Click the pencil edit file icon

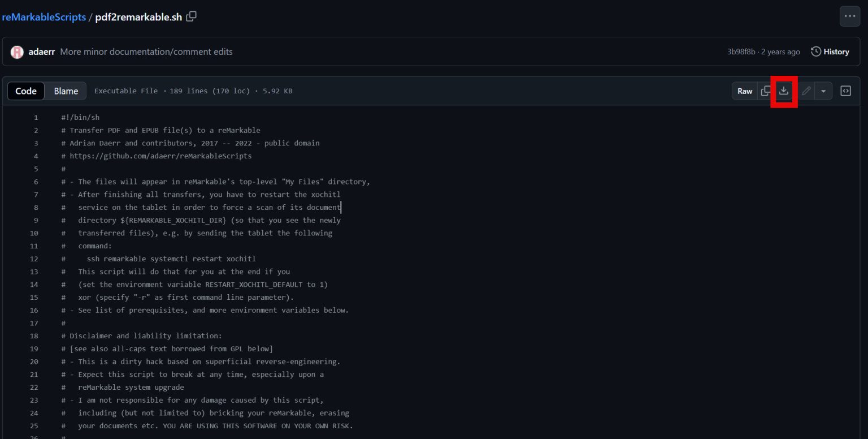tap(806, 91)
